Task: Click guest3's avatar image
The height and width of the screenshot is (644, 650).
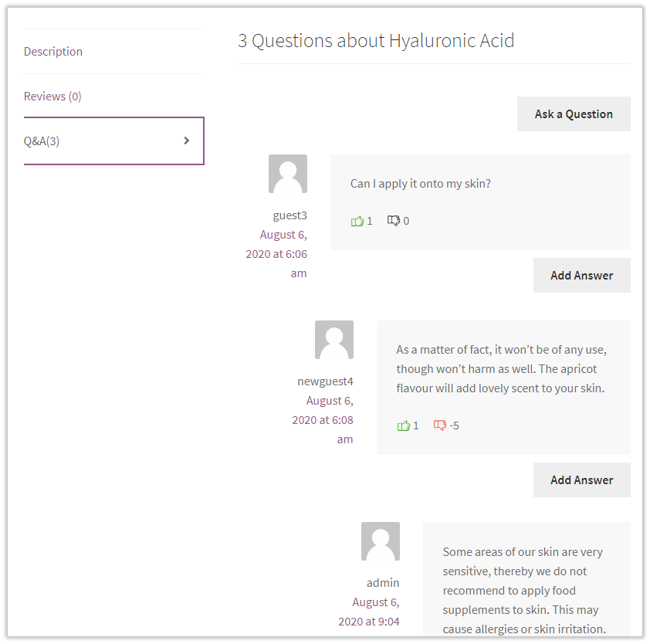Action: pos(288,174)
